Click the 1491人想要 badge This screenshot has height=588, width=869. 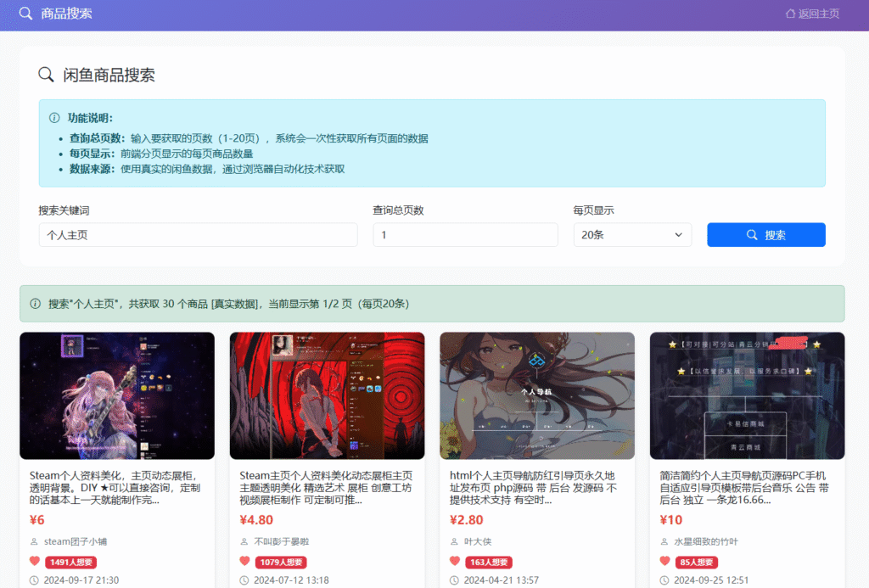[x=71, y=562]
